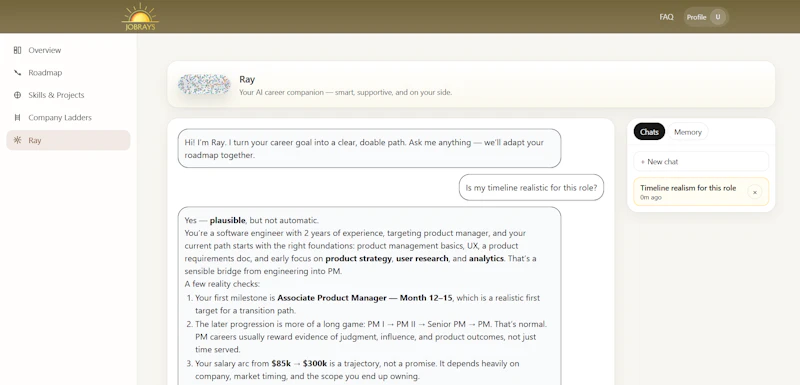Viewport: 800px width, 385px height.
Task: Click the bold 'user research' text
Action: pos(422,259)
